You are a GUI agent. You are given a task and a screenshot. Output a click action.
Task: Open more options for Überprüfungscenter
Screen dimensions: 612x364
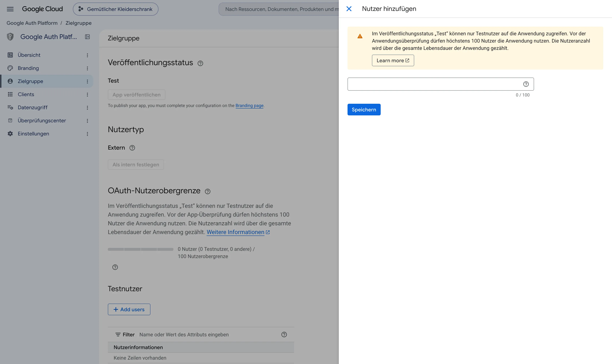(87, 121)
